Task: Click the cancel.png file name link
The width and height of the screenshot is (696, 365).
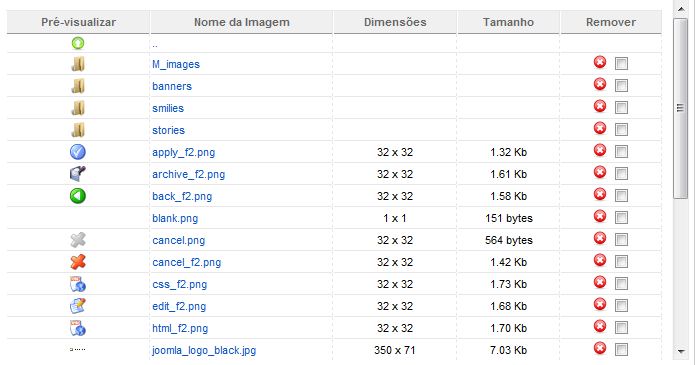Action: (178, 241)
